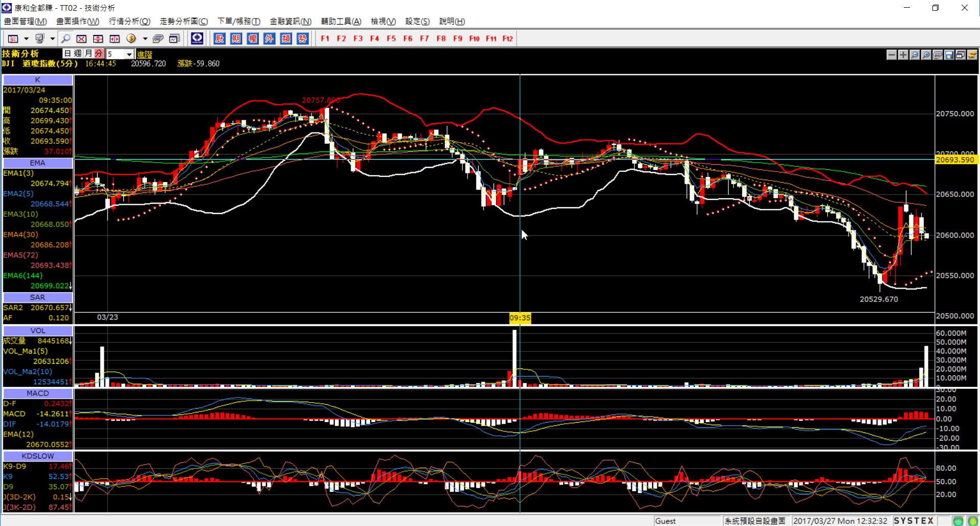Open the 輔助工具(A) menu
980x526 pixels.
click(341, 21)
